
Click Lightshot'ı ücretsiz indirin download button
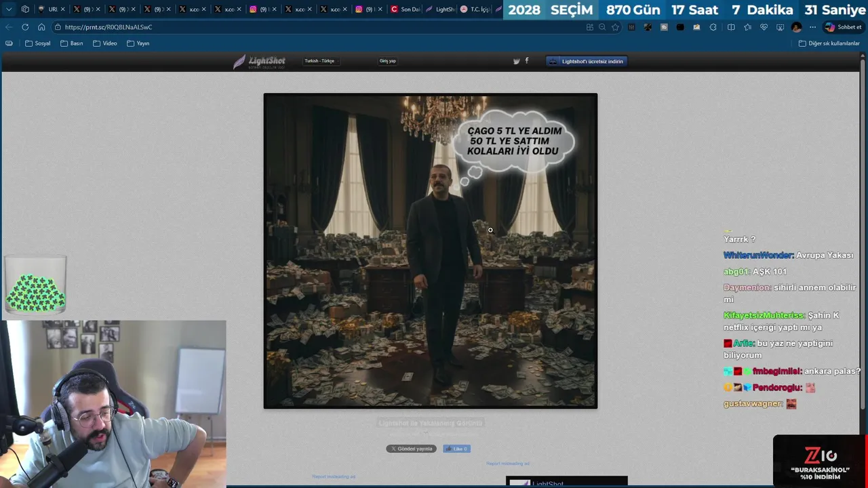click(587, 61)
